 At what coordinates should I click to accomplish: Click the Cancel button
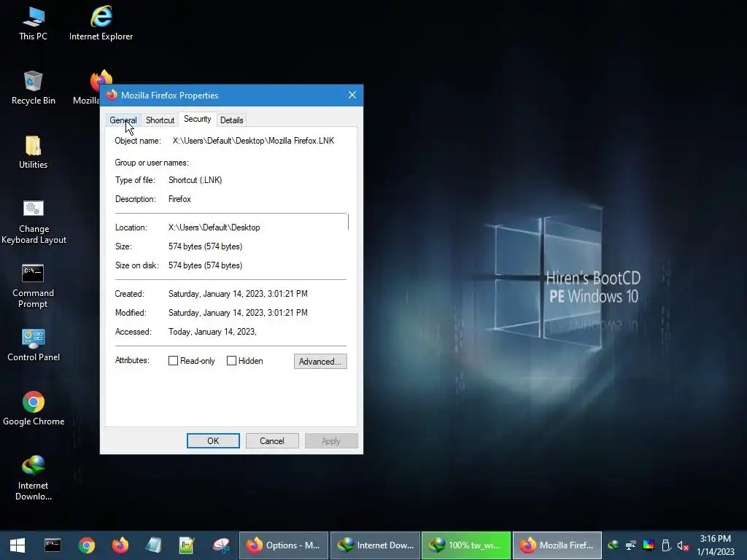(272, 441)
